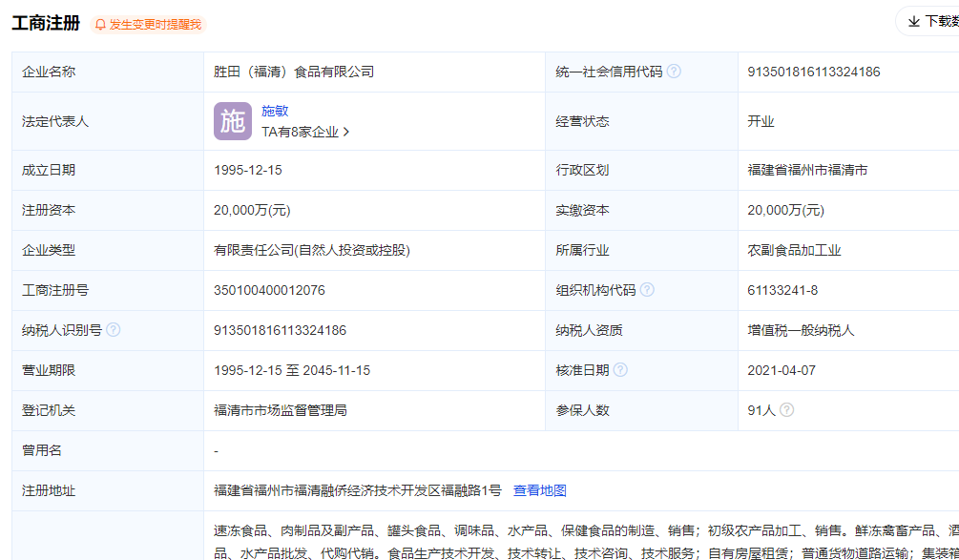Screen dimensions: 959x560
Task: Select 有限责任公司(自然人投资或控股) text
Action: tap(311, 250)
